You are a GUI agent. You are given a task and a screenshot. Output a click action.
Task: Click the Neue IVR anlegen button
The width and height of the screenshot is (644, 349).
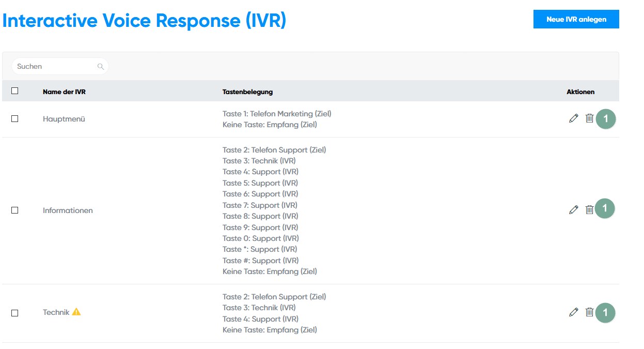pyautogui.click(x=576, y=19)
